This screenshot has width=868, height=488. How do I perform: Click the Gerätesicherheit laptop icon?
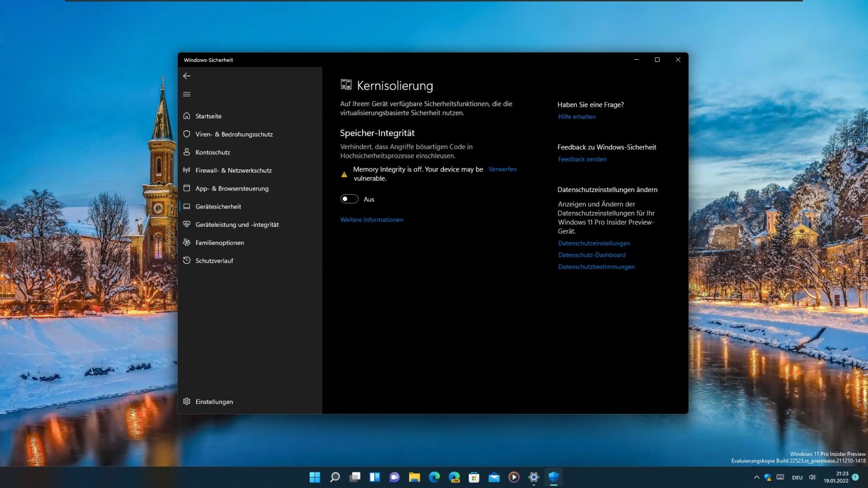tap(187, 206)
